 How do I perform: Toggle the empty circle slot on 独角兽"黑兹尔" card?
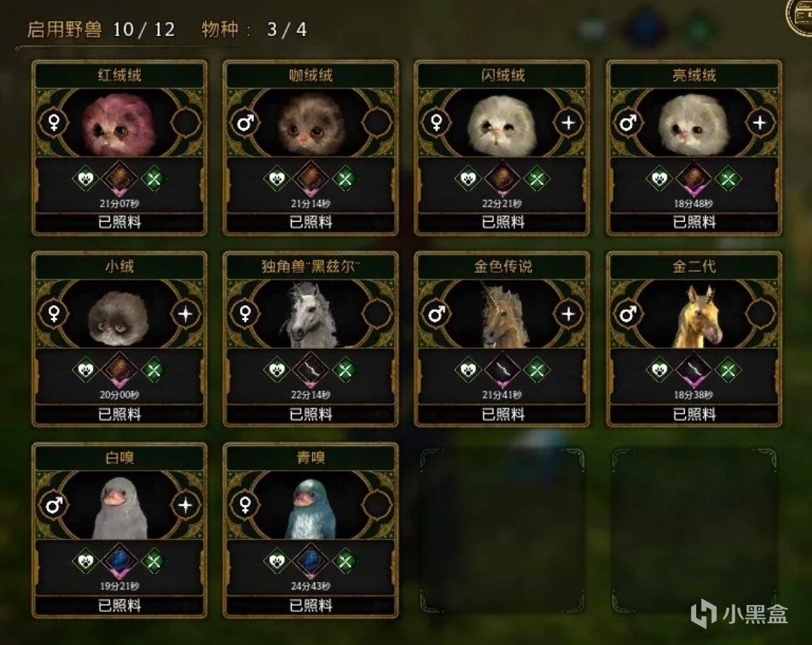click(377, 313)
